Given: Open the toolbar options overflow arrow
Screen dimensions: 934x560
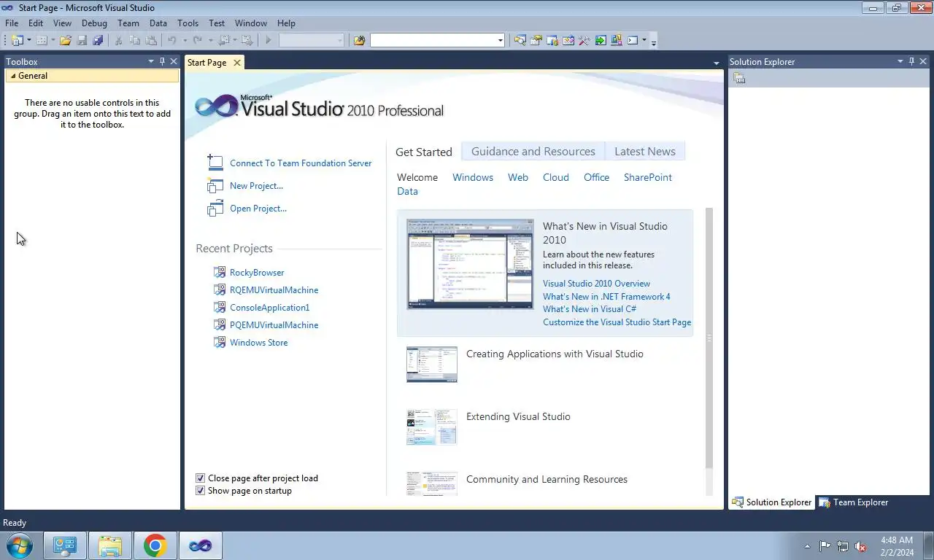Looking at the screenshot, I should coord(653,41).
